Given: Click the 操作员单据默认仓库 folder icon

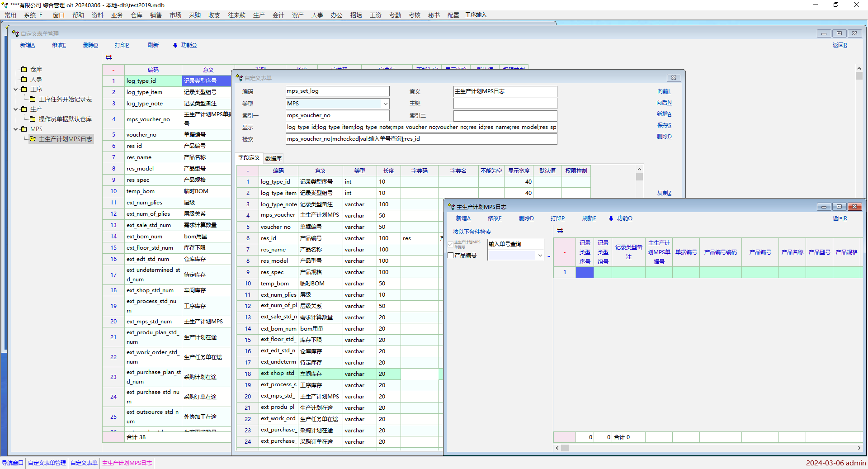Looking at the screenshot, I should (x=33, y=119).
